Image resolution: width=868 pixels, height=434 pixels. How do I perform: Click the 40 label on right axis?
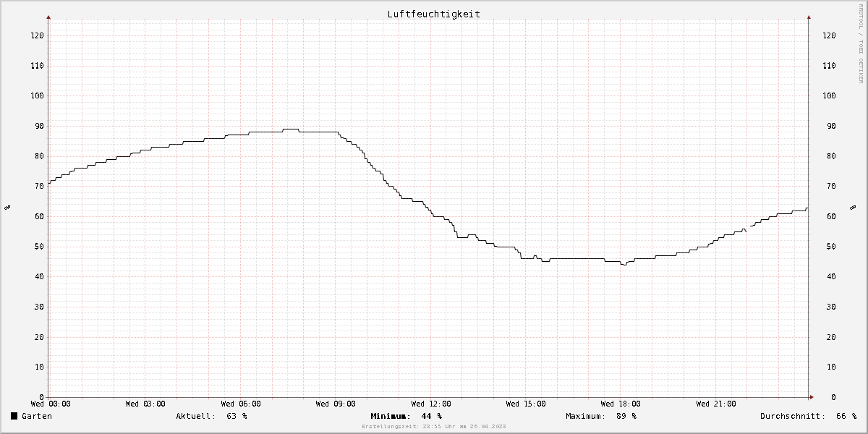tap(832, 276)
